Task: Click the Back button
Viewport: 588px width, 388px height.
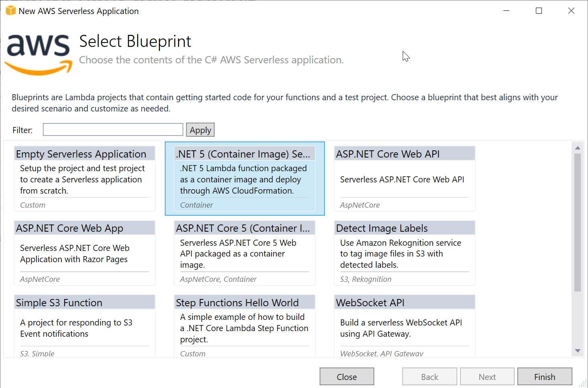Action: pyautogui.click(x=430, y=377)
